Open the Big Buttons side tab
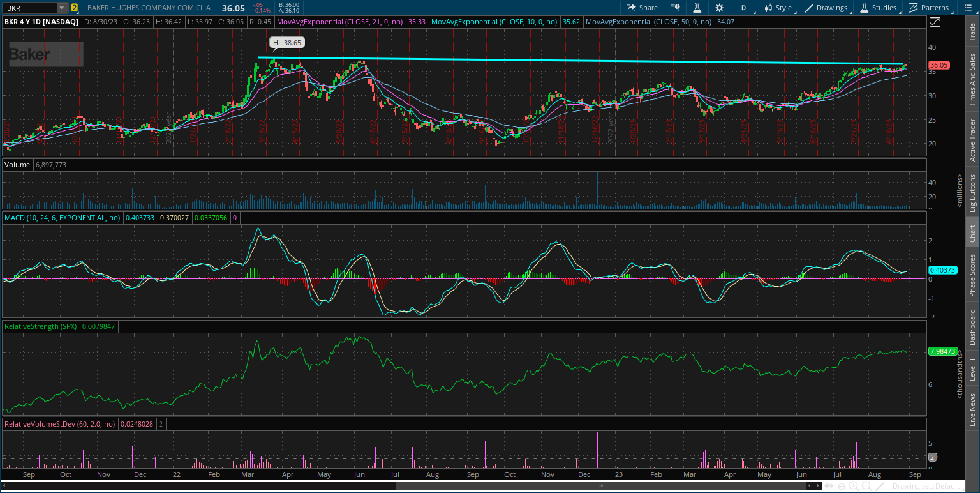The image size is (980, 493). click(972, 193)
